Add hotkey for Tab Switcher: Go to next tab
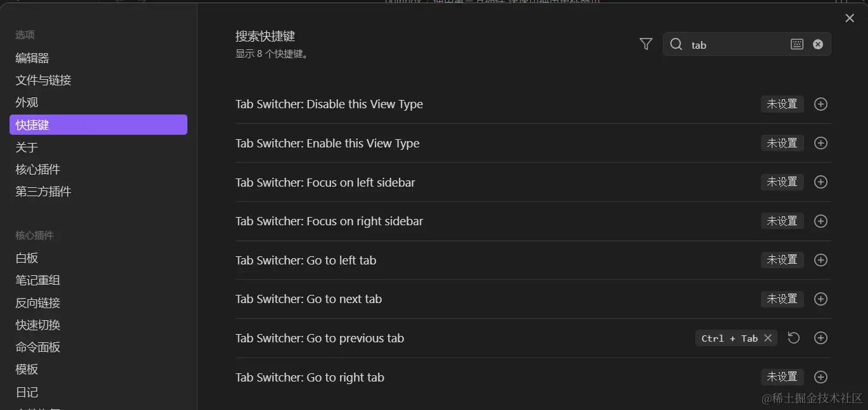Viewport: 868px width, 410px height. [821, 299]
